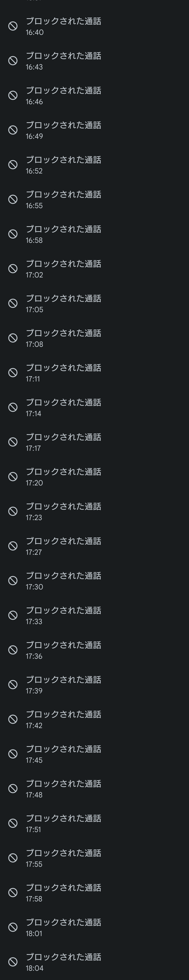Open the ブロックされた通話 entry at 17:30
Viewport: 189px width, 980px height.
[x=94, y=581]
